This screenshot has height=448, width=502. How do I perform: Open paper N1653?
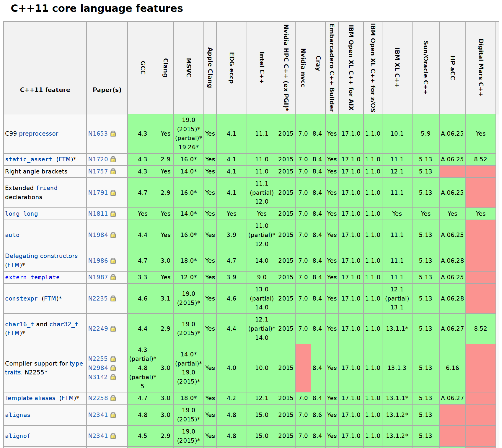coord(98,134)
